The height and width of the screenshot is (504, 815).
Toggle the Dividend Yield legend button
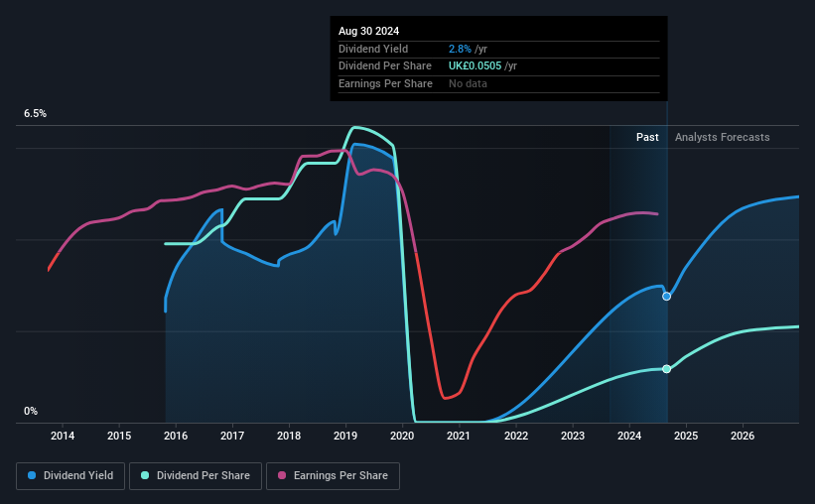point(70,476)
